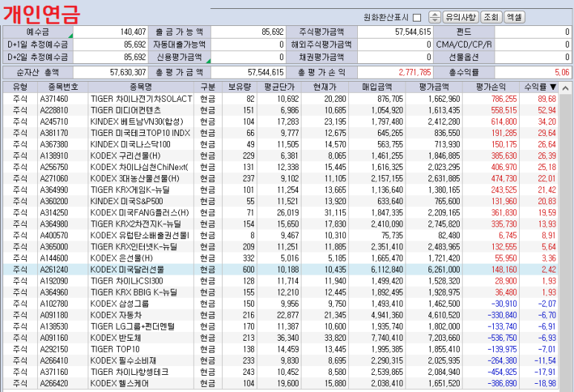Click the 주식평가금액 value 57,544,615
This screenshot has width=574, height=392.
[413, 32]
